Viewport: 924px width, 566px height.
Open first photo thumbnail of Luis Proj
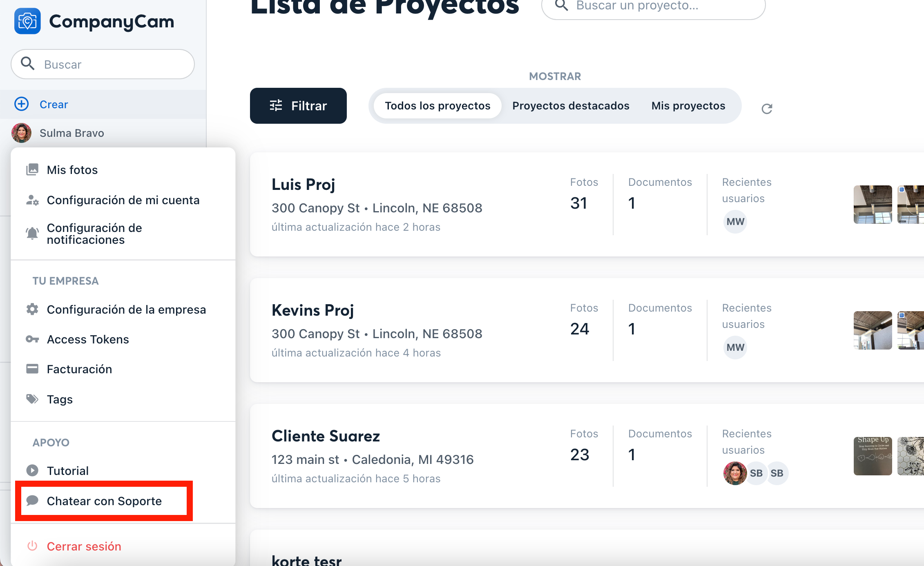[x=873, y=204]
